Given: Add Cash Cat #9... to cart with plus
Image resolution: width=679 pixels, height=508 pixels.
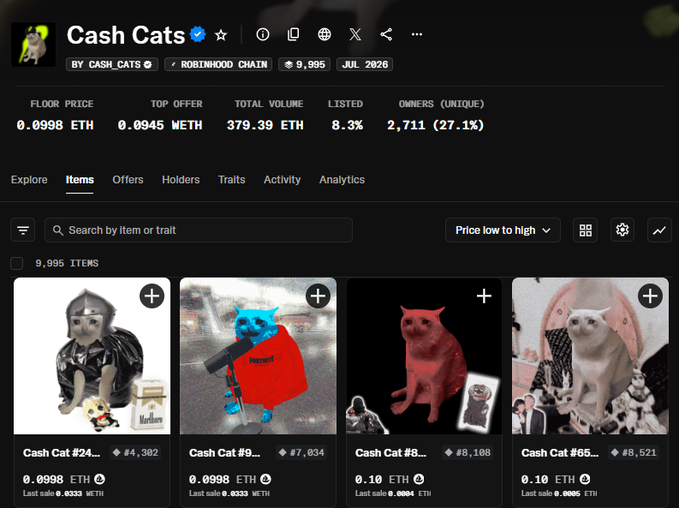Looking at the screenshot, I should click(x=318, y=296).
